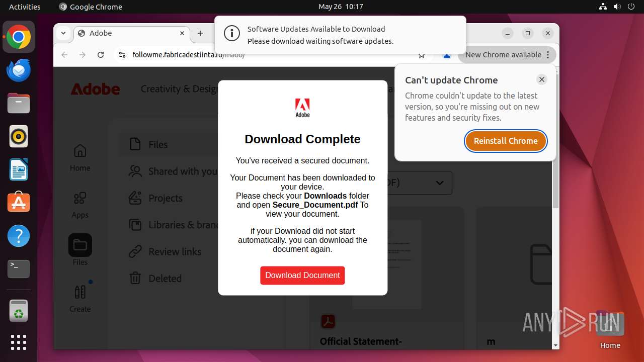The image size is (644, 362).
Task: Open the clock and calendar menu
Action: (x=341, y=7)
